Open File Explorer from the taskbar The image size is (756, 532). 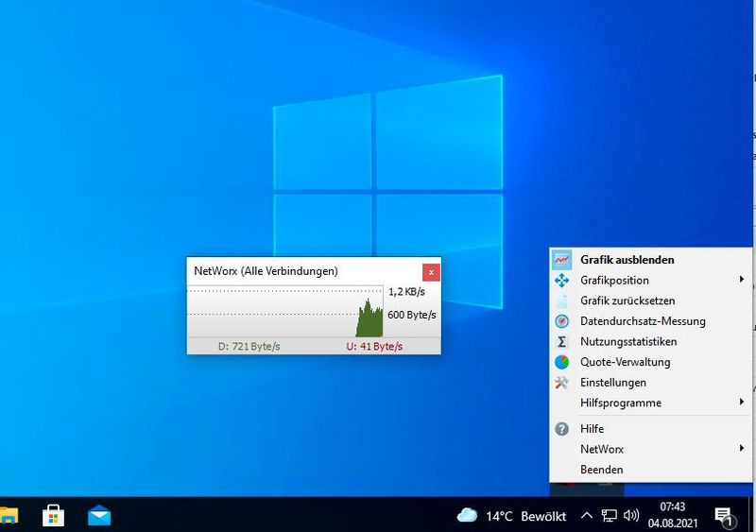[x=9, y=515]
